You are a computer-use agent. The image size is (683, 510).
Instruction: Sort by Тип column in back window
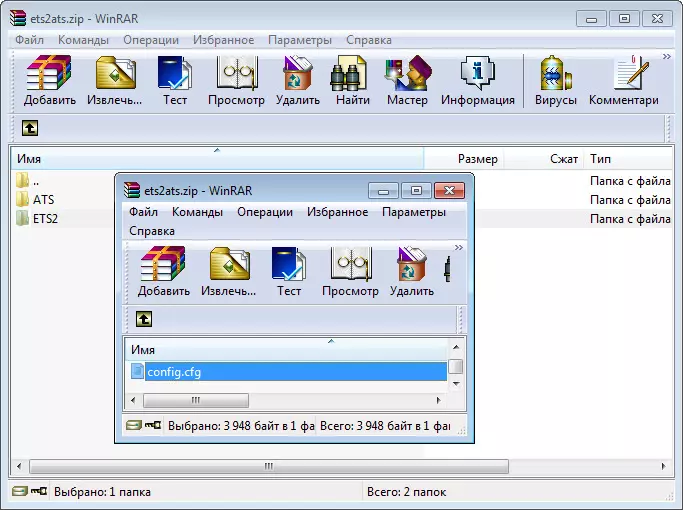click(x=628, y=159)
